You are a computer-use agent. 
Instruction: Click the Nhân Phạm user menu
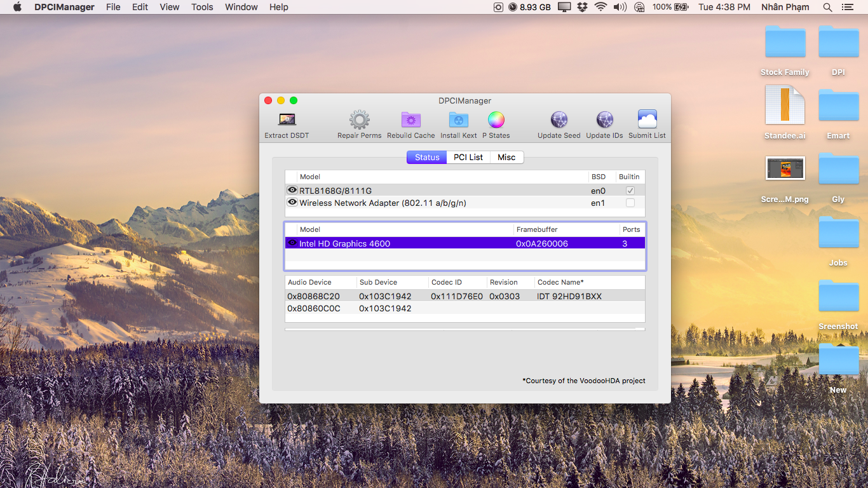tap(785, 7)
